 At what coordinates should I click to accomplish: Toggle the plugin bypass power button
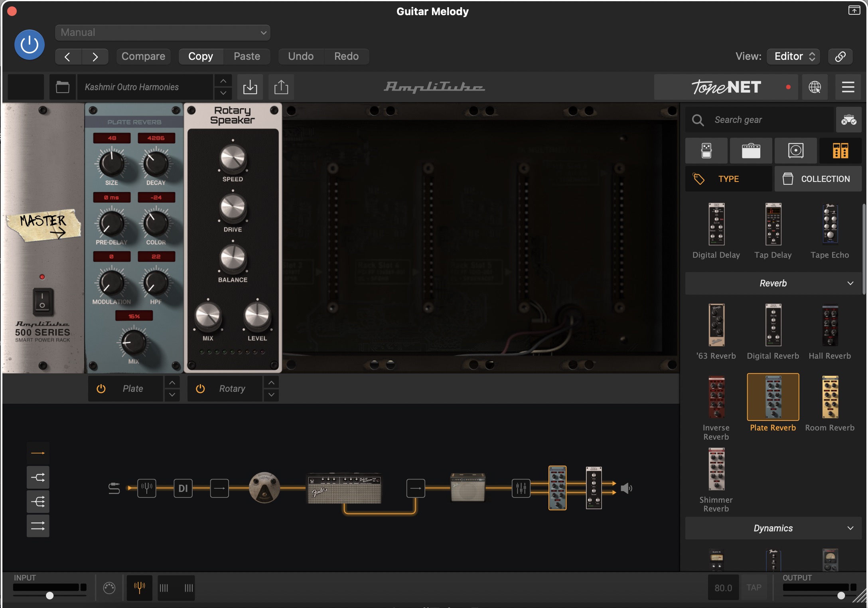click(x=30, y=45)
